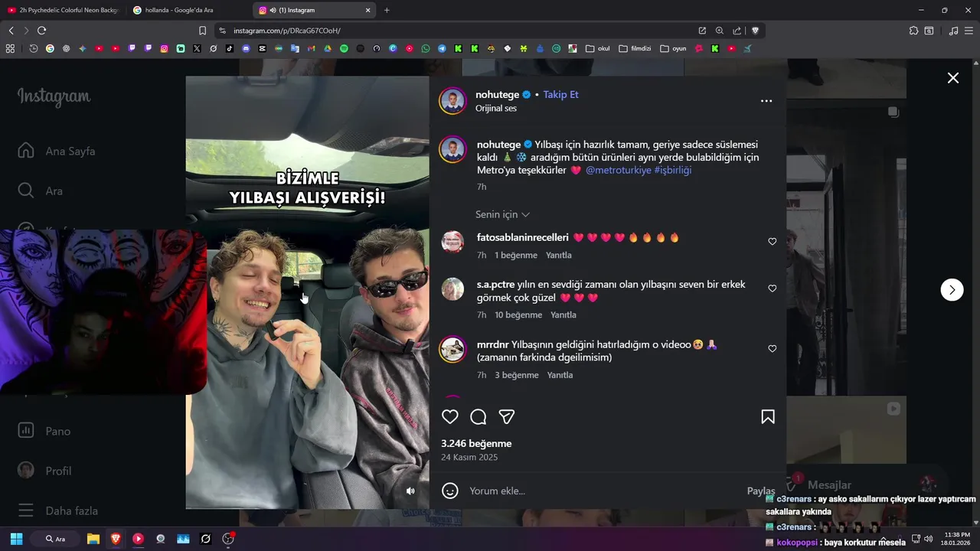Like fatosablaninrecelleri's comment
Screen dimensions: 980x551
(x=773, y=242)
